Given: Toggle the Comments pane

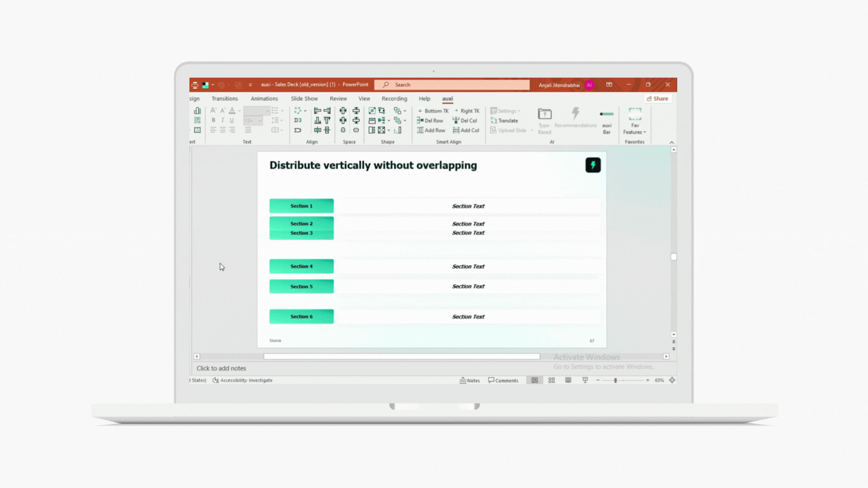Looking at the screenshot, I should click(x=503, y=380).
